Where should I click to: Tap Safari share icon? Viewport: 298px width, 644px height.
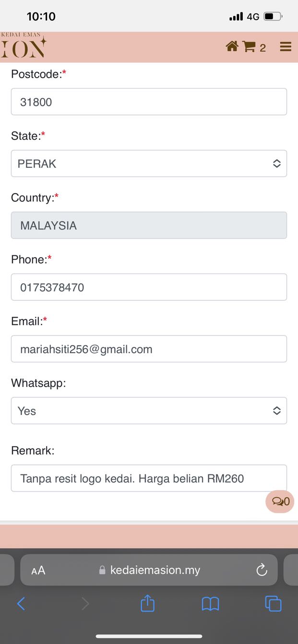(x=147, y=603)
